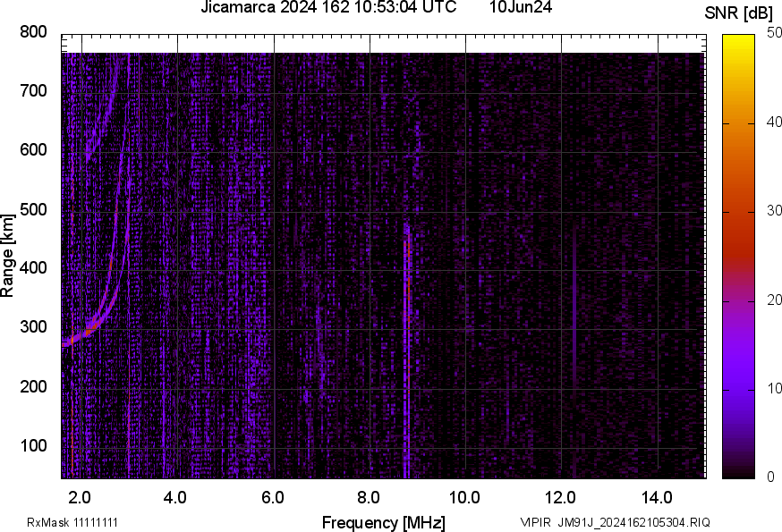Screen dimensions: 782x532
Task: Click the bright echo trace near 300 km
Action: [x=85, y=334]
